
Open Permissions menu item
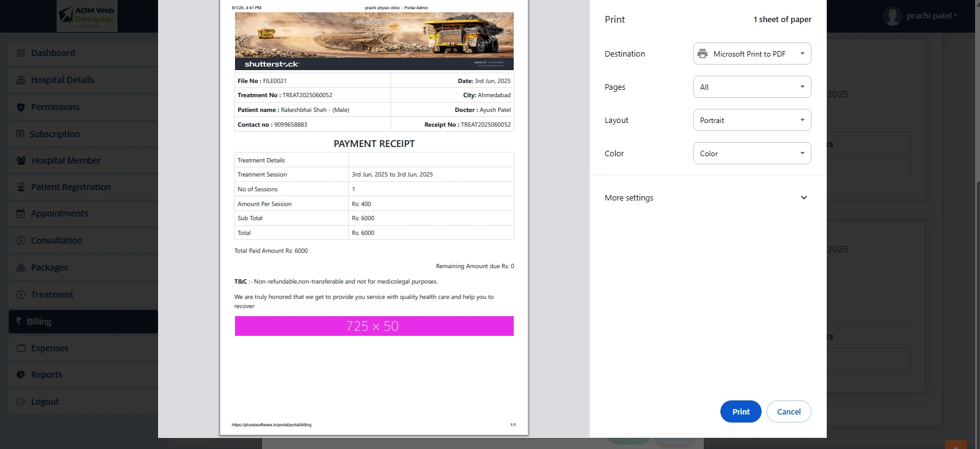tap(83, 107)
